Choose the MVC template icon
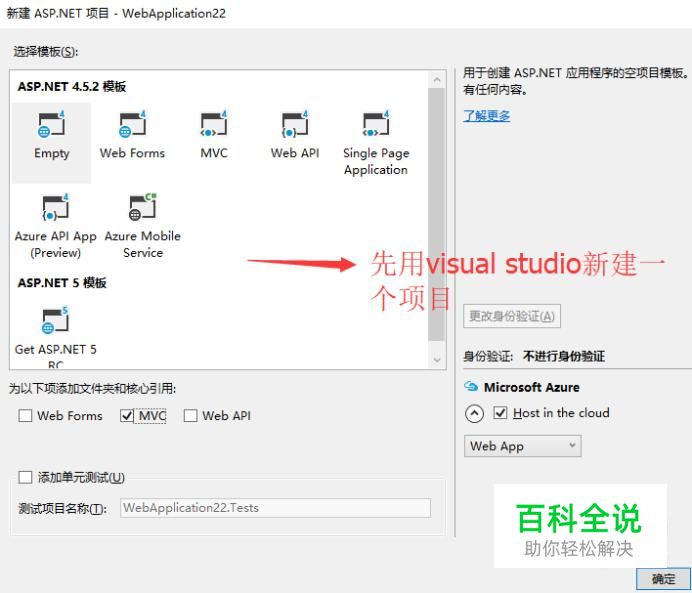The width and height of the screenshot is (692, 593). (x=214, y=125)
